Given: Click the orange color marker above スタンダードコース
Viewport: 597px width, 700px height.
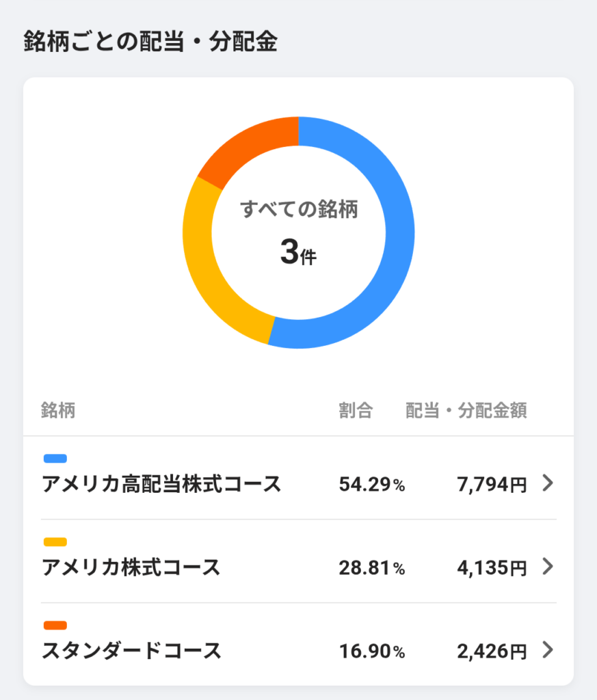Looking at the screenshot, I should click(x=55, y=625).
